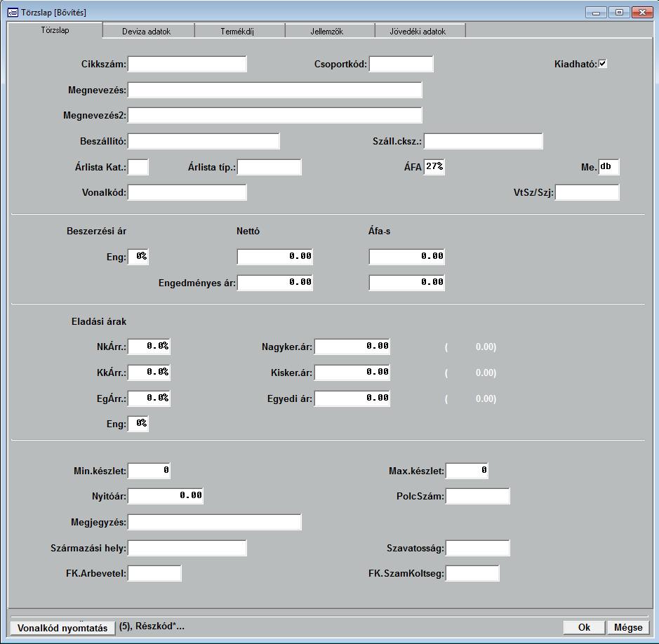Click the Engedményes ár Áfa-s field
The image size is (659, 644).
pos(407,282)
